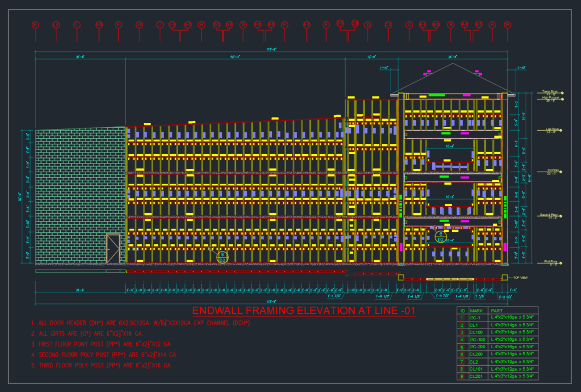Click the PART column header in the table
This screenshot has width=581, height=392.
tap(497, 311)
